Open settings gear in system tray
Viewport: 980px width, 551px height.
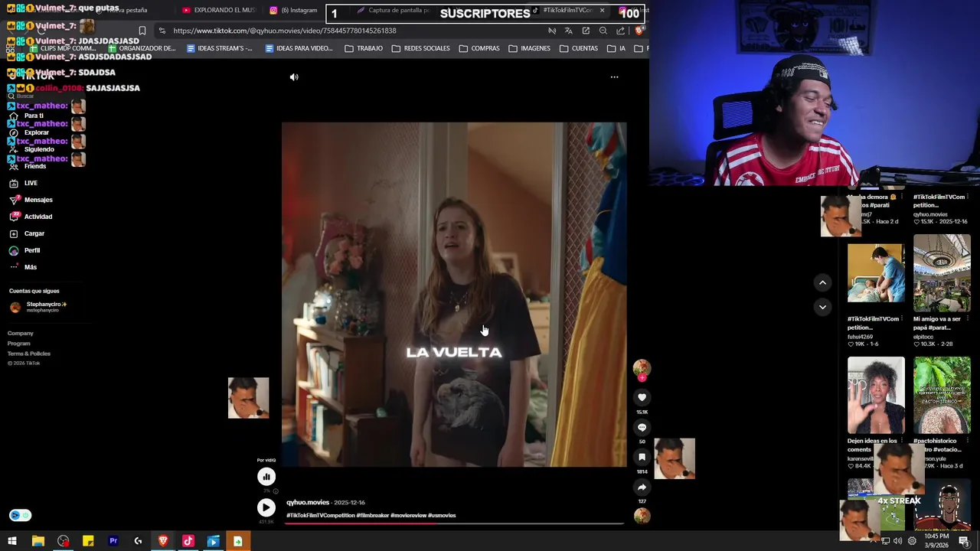pyautogui.click(x=911, y=541)
